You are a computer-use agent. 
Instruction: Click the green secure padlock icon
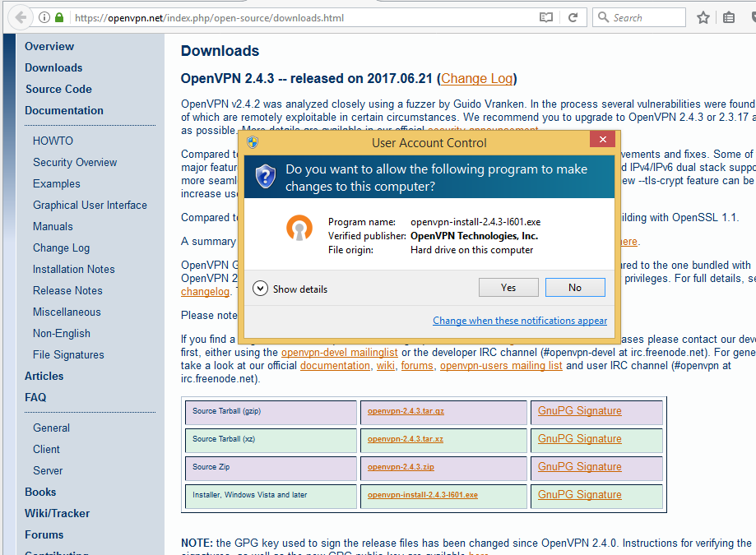[x=59, y=18]
